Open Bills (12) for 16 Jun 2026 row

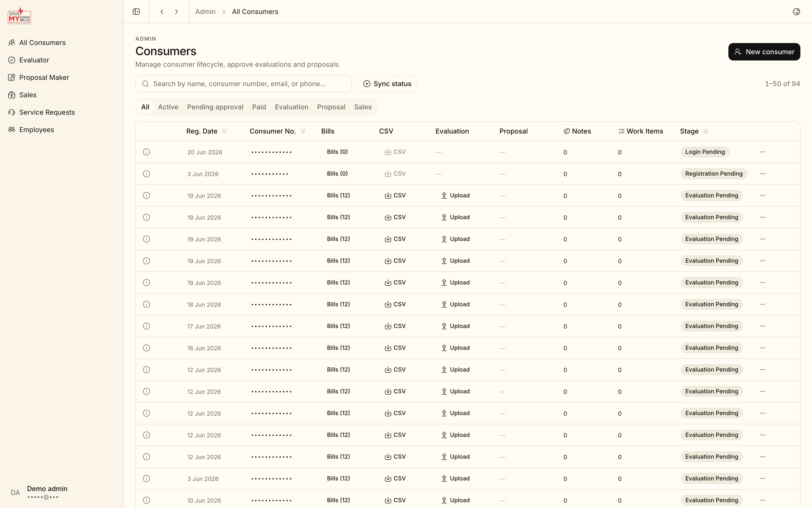pos(338,348)
